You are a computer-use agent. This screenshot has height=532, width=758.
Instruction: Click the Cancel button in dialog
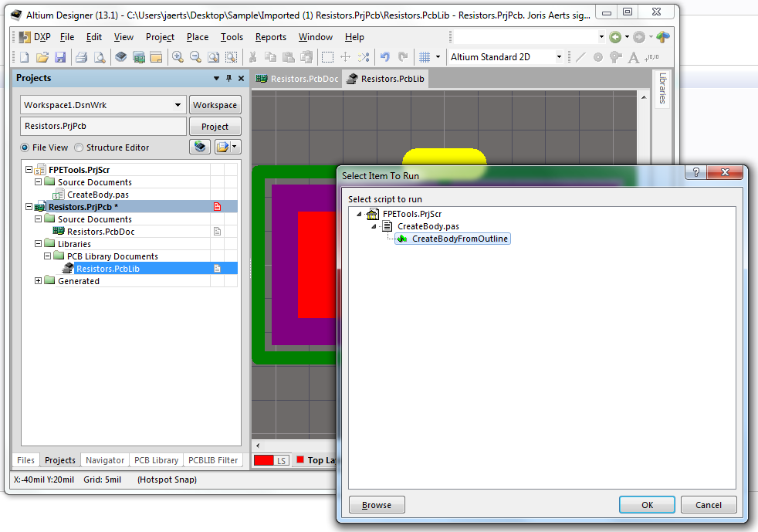tap(708, 504)
